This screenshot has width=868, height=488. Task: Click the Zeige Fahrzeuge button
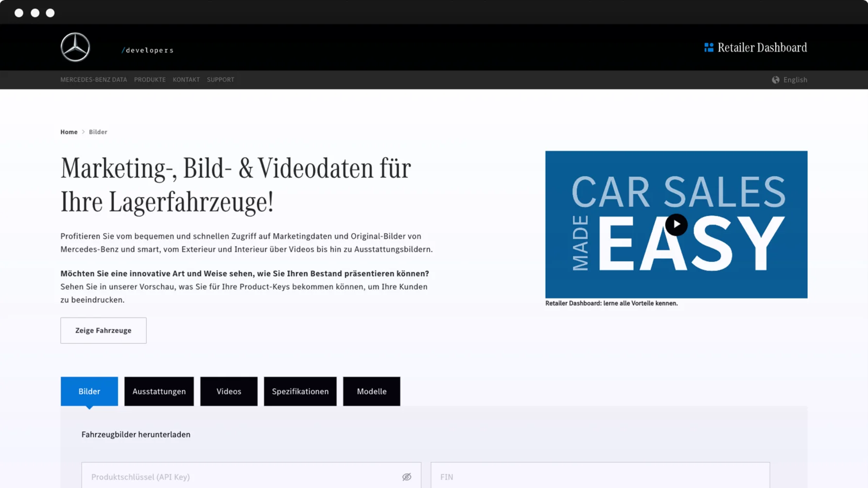[103, 330]
